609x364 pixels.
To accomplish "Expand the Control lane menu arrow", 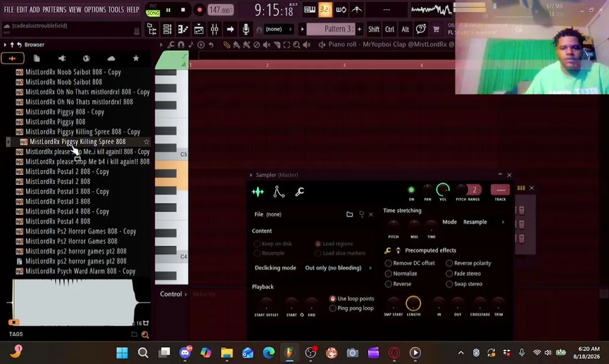I will pos(186,294).
